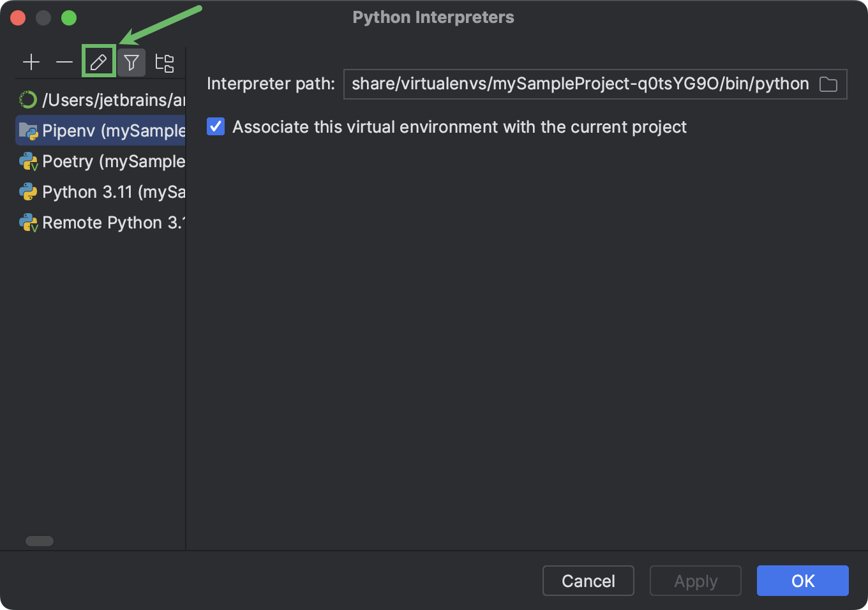Image resolution: width=868 pixels, height=610 pixels.
Task: Show interpreters as a hierarchy
Action: pyautogui.click(x=165, y=62)
